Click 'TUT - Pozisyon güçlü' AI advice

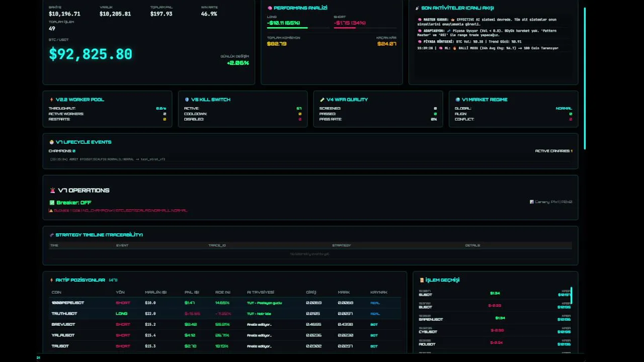pyautogui.click(x=265, y=303)
